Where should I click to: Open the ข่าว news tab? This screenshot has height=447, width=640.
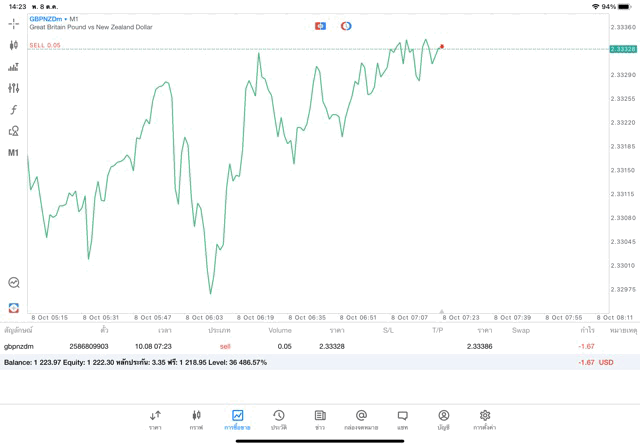coord(319,419)
